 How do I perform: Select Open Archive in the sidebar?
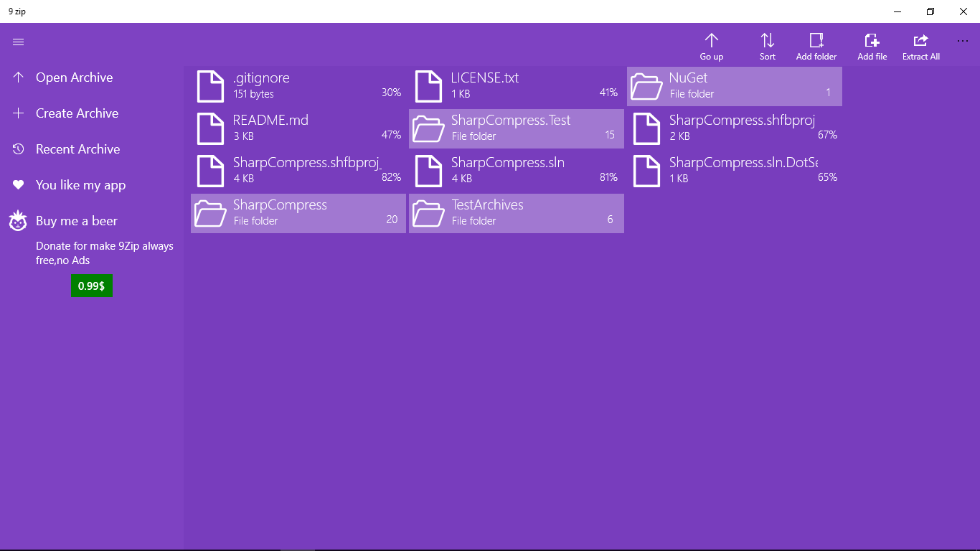coord(74,77)
